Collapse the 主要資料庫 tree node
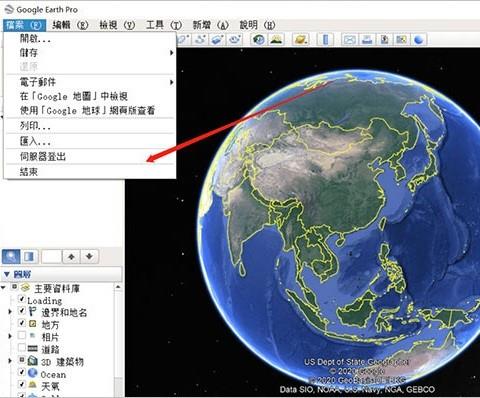This screenshot has width=480, height=398. 3,287
